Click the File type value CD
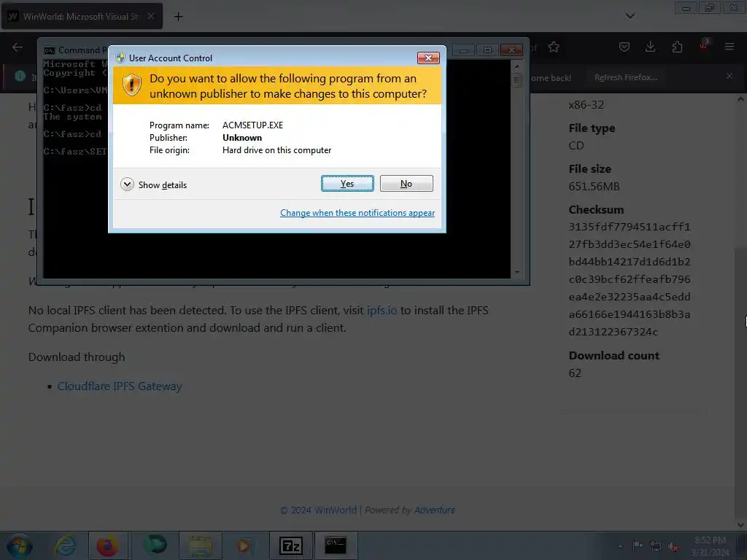 576,146
